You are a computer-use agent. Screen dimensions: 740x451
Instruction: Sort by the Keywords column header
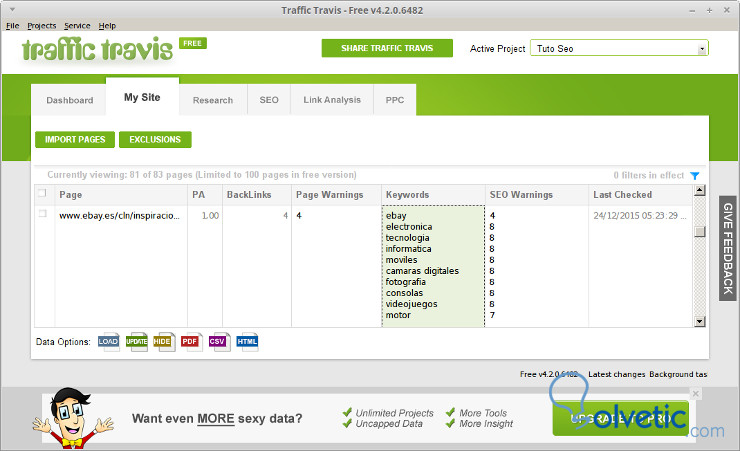433,195
